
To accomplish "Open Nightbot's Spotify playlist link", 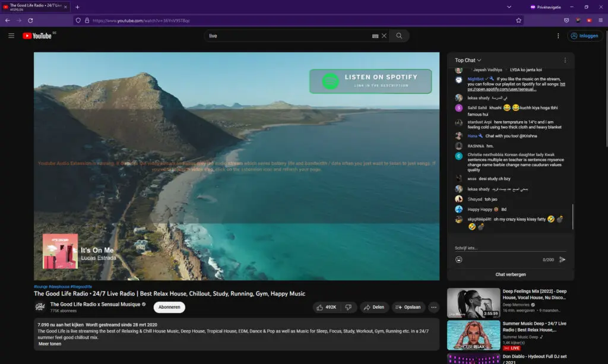I will pyautogui.click(x=516, y=87).
